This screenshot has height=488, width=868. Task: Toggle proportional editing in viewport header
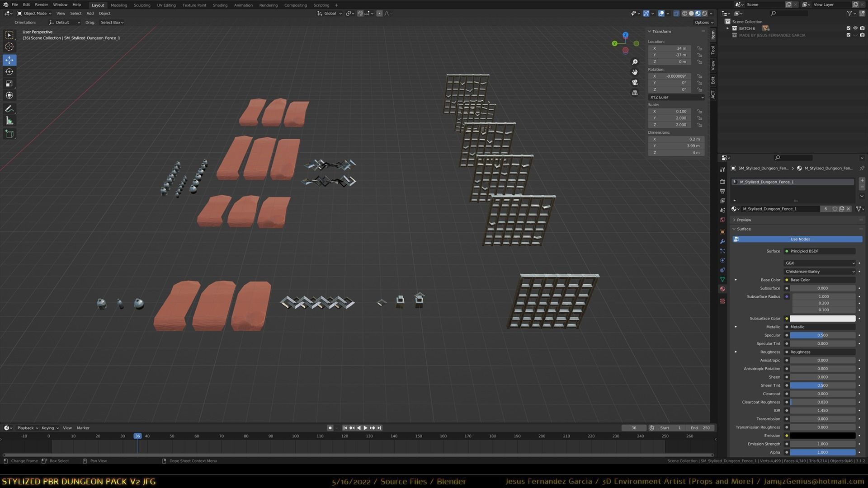379,14
